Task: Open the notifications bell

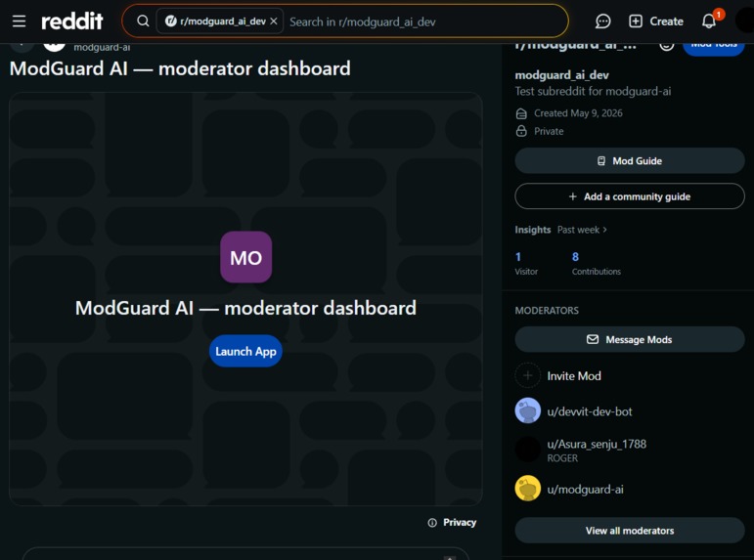Action: click(x=709, y=22)
